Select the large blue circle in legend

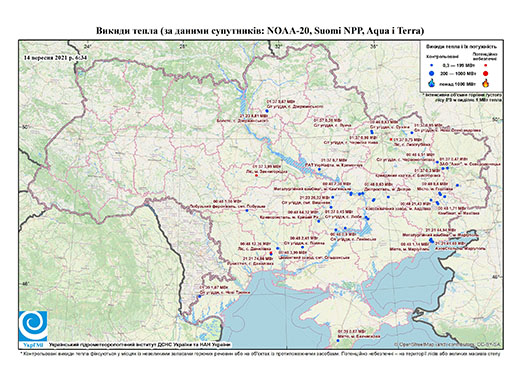pos(432,73)
